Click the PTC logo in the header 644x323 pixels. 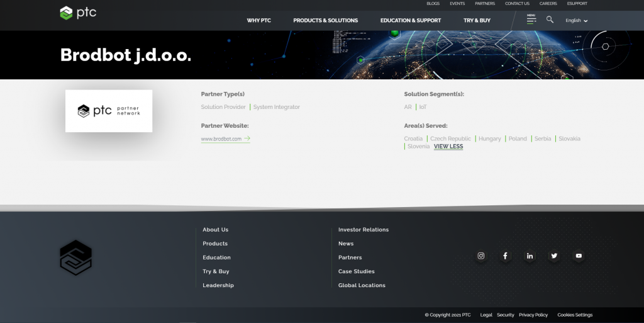(x=78, y=13)
